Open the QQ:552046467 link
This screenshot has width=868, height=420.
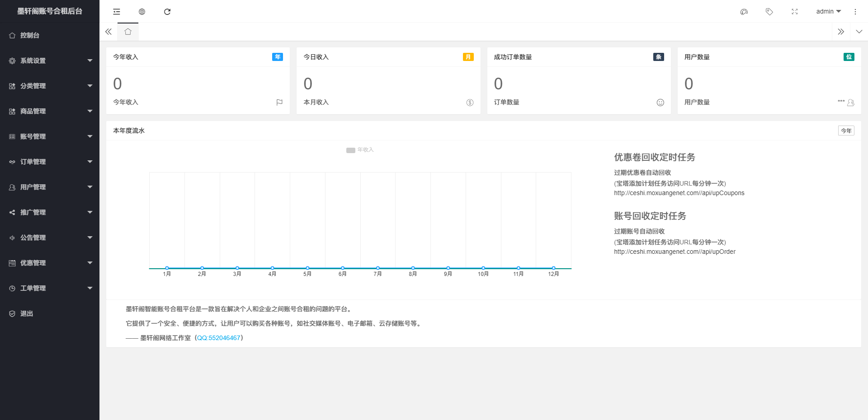pos(219,338)
